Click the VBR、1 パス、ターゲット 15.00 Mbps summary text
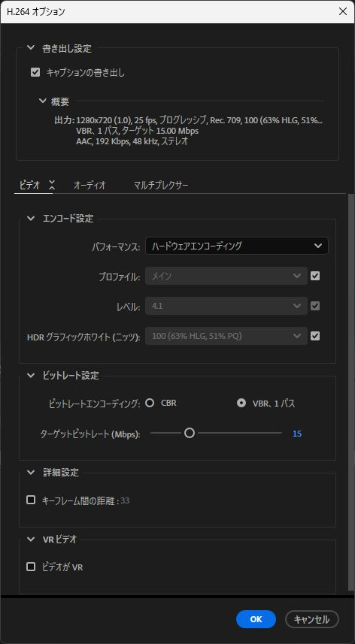 click(137, 131)
